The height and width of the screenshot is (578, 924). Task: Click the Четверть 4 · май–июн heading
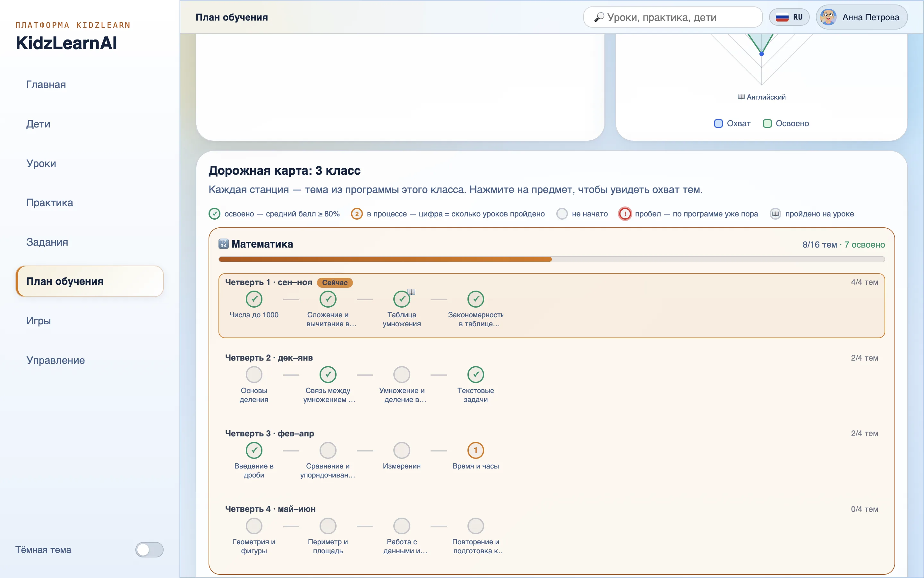tap(270, 509)
